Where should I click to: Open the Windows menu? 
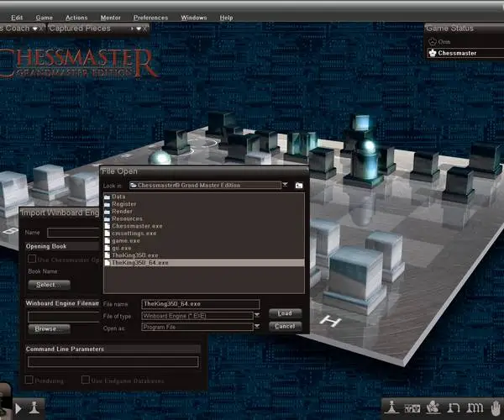tap(194, 18)
